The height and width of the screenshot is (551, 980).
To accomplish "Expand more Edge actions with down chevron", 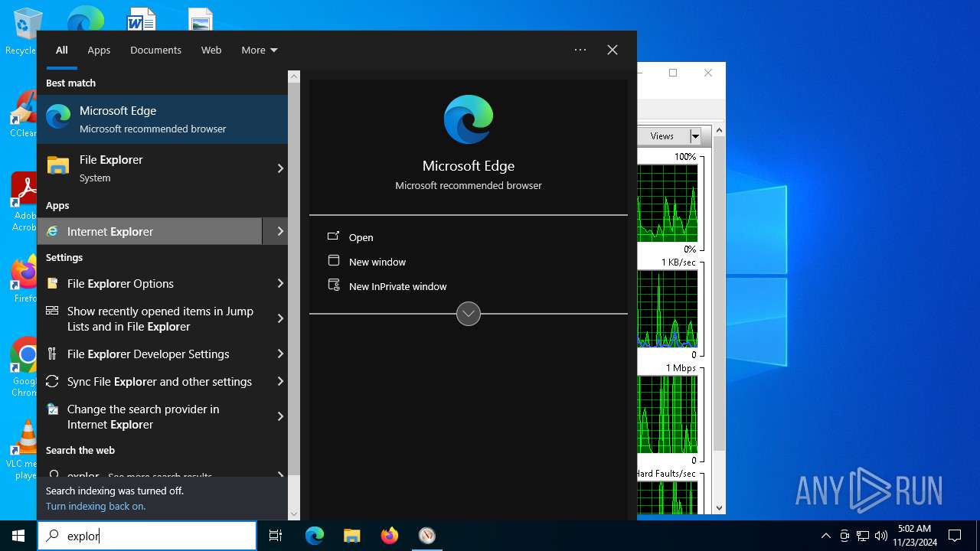I will [469, 314].
